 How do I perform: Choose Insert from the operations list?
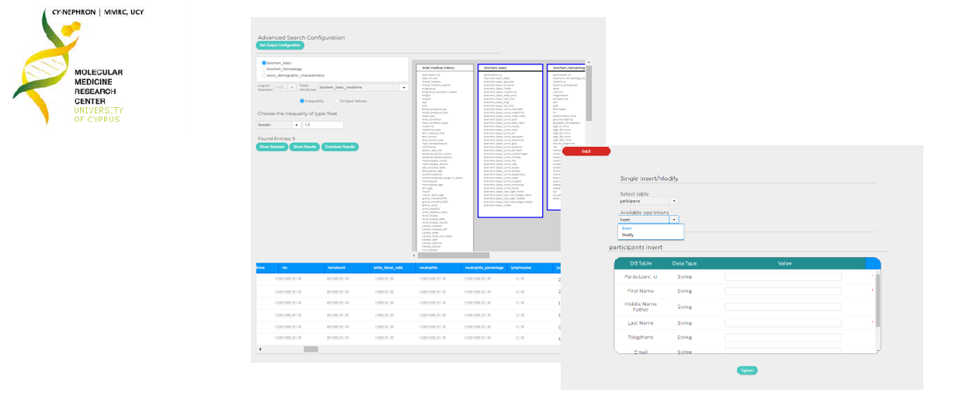pos(627,228)
